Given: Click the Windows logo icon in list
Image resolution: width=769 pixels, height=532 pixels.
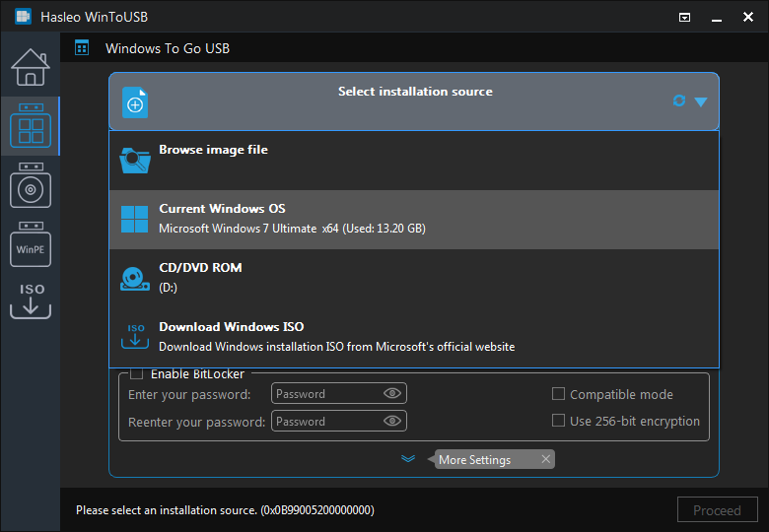Looking at the screenshot, I should click(134, 219).
